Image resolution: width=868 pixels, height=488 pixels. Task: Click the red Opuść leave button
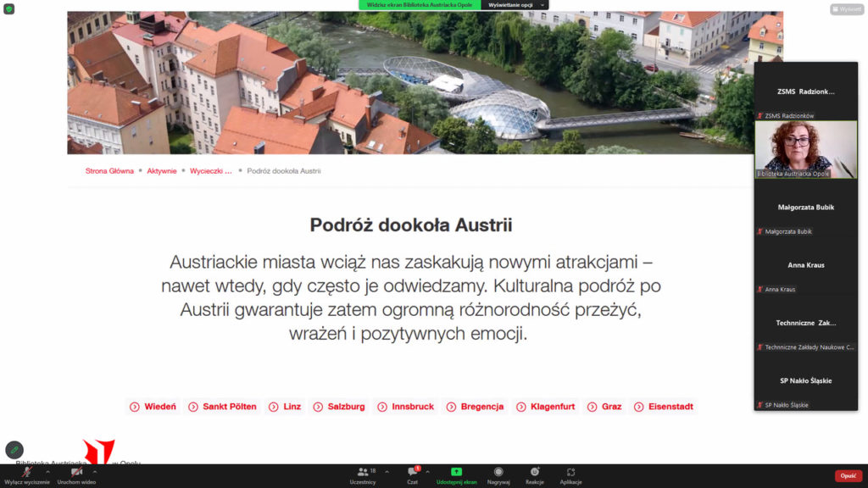848,476
